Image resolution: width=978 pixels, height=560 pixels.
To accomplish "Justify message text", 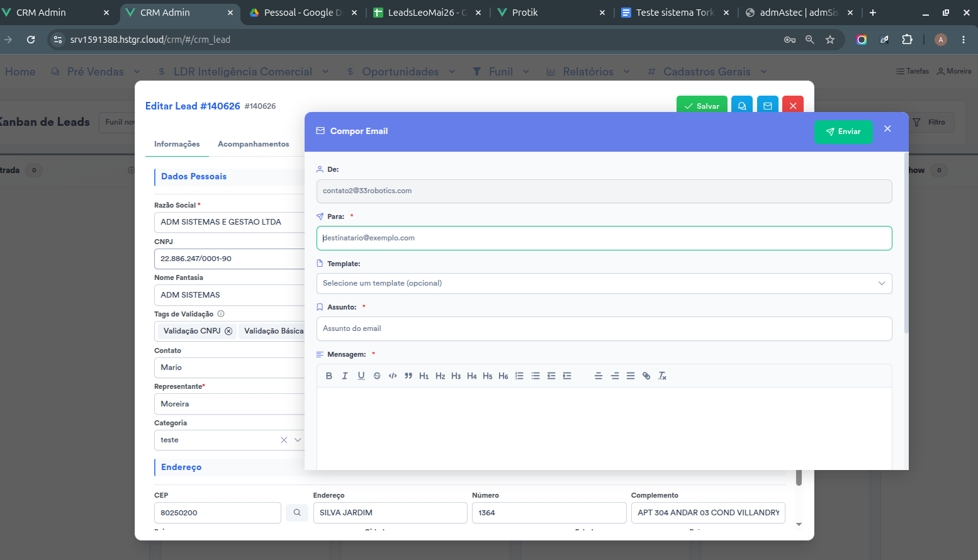I will click(x=631, y=376).
